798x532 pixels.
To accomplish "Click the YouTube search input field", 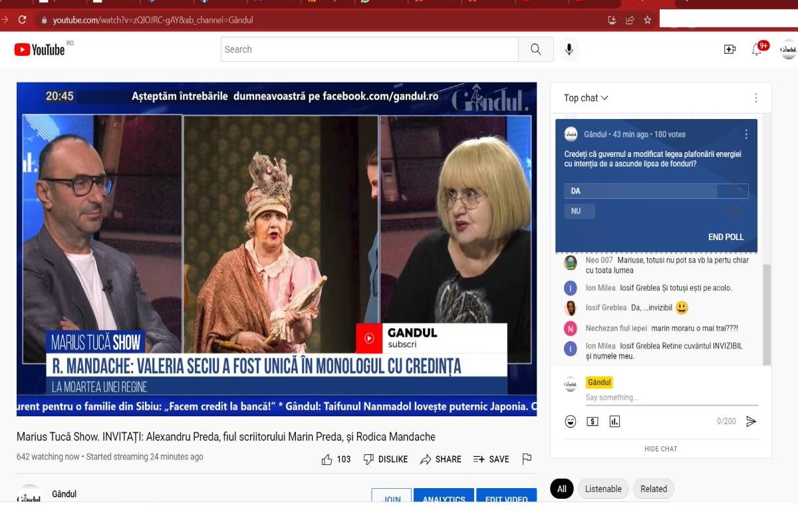I will [x=370, y=49].
